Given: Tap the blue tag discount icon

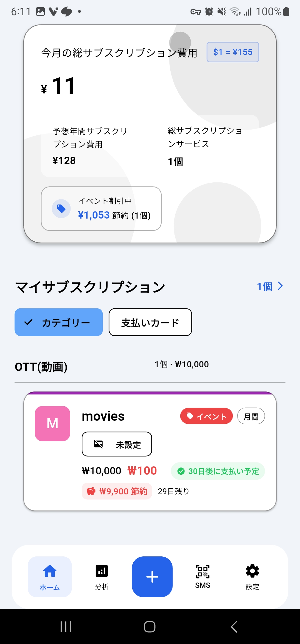Looking at the screenshot, I should pyautogui.click(x=61, y=209).
